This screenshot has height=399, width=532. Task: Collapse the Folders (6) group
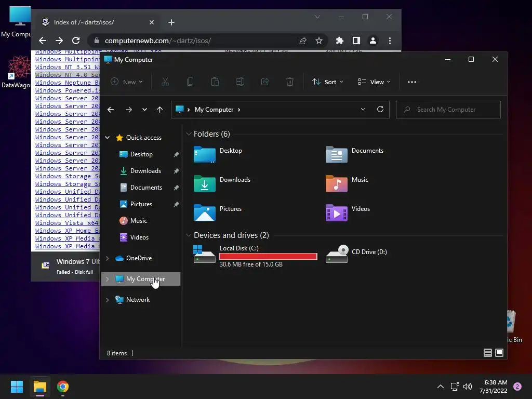(189, 134)
